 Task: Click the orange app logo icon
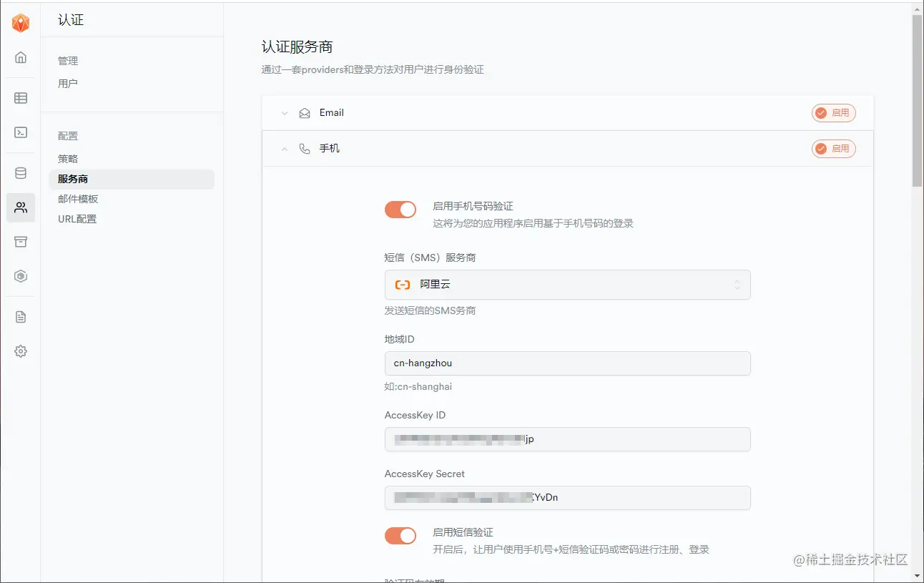(21, 23)
